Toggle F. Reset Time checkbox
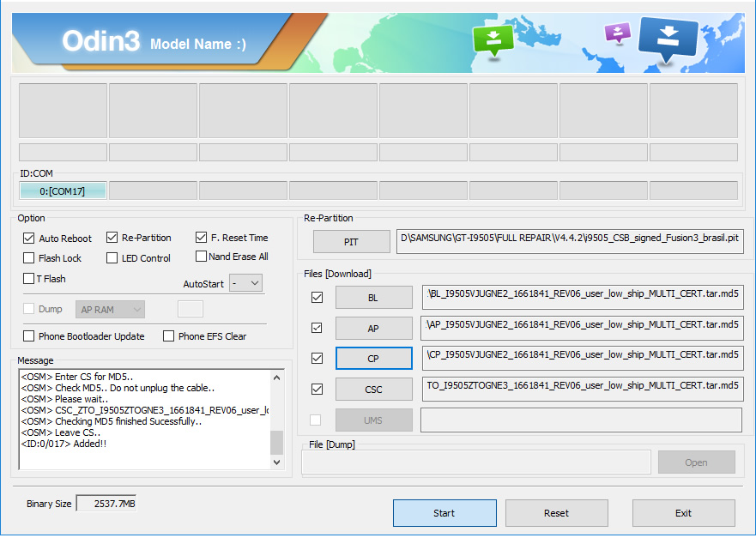 (x=201, y=238)
